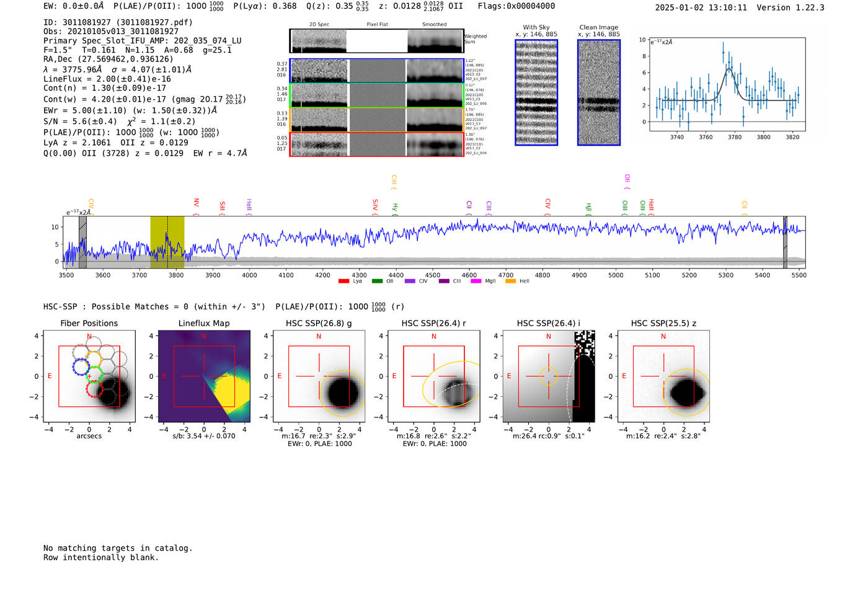The image size is (868, 591).
Task: Select the CIV purple legend swatch
Action: click(x=410, y=282)
